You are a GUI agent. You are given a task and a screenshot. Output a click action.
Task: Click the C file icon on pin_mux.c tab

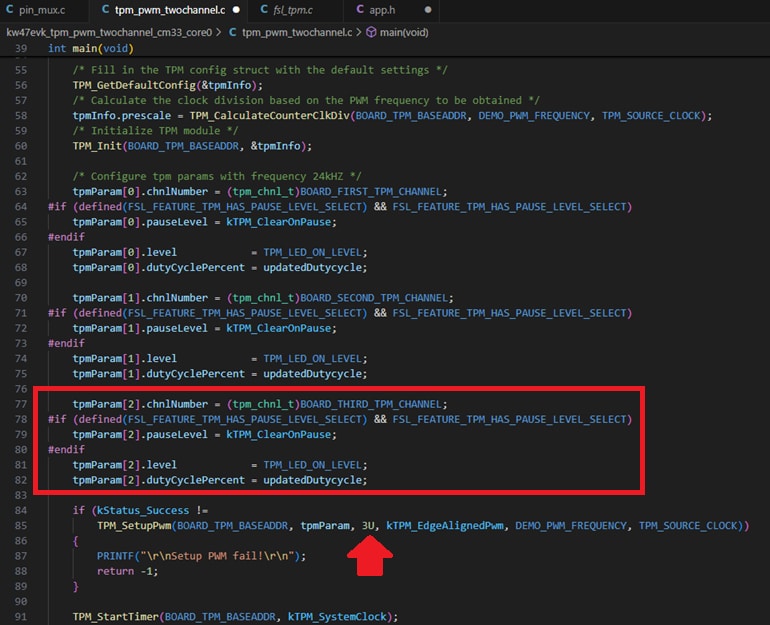[x=10, y=10]
